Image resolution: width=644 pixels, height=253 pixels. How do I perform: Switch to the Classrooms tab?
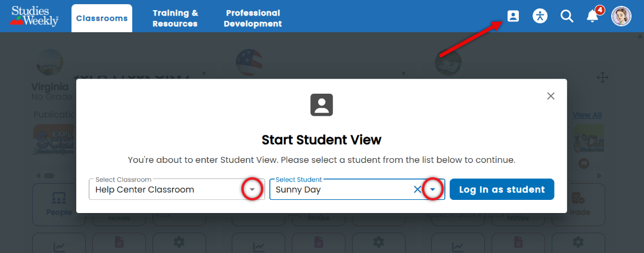pos(102,18)
